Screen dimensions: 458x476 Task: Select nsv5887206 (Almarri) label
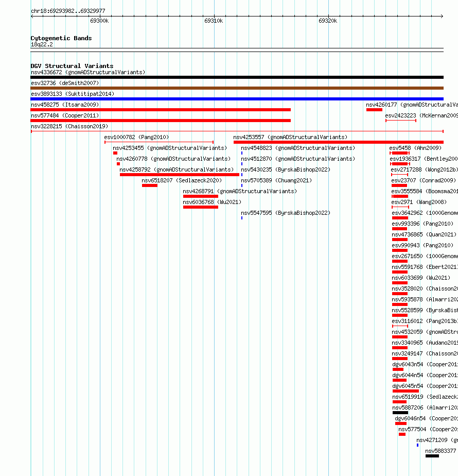[x=425, y=407]
